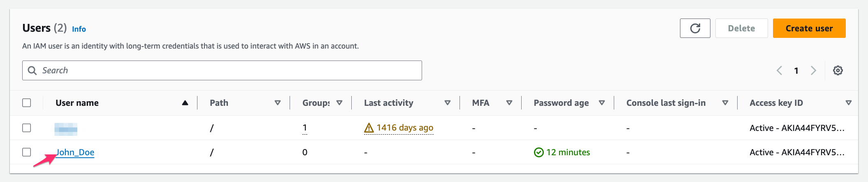Select checkbox for first blurred user row
The image size is (868, 182).
tap(27, 128)
